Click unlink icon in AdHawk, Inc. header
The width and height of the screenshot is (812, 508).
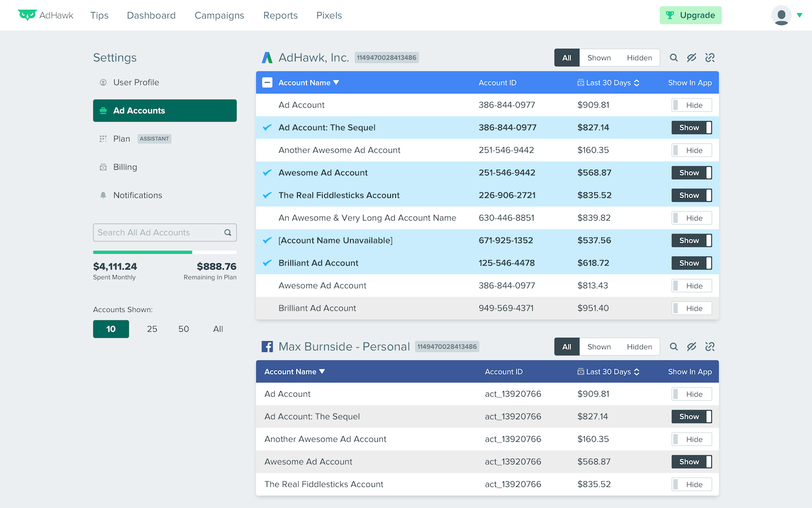tap(710, 58)
